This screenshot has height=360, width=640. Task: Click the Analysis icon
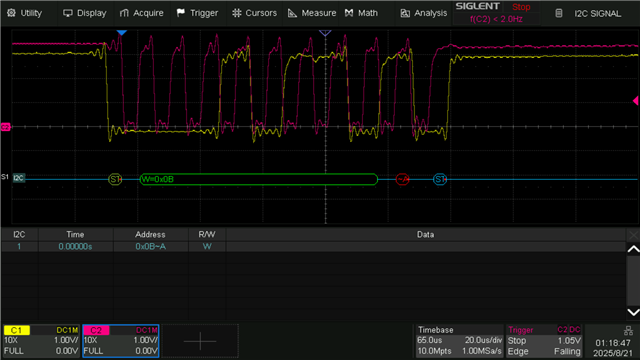405,13
